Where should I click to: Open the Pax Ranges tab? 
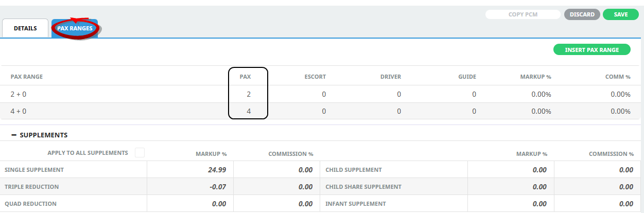(x=75, y=28)
